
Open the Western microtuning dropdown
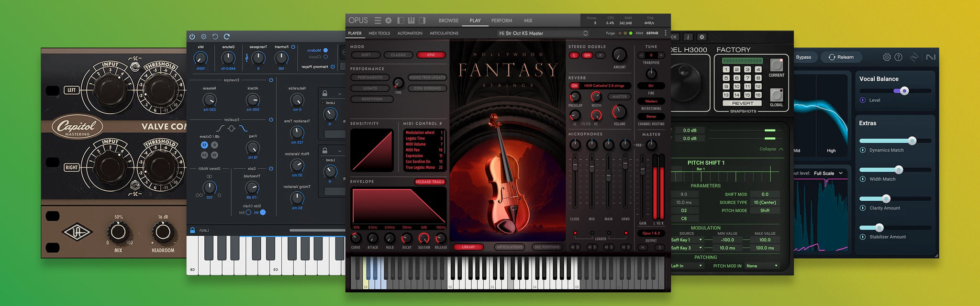[x=651, y=101]
